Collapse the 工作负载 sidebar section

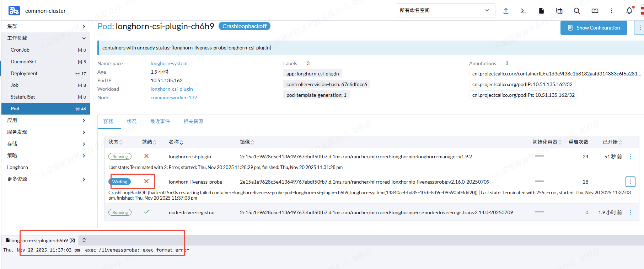pos(84,38)
